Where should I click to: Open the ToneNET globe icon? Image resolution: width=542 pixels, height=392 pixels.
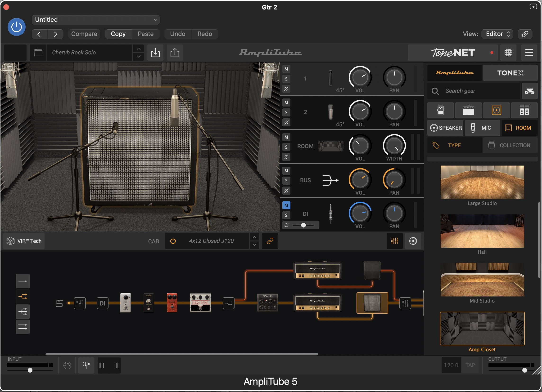(x=508, y=53)
